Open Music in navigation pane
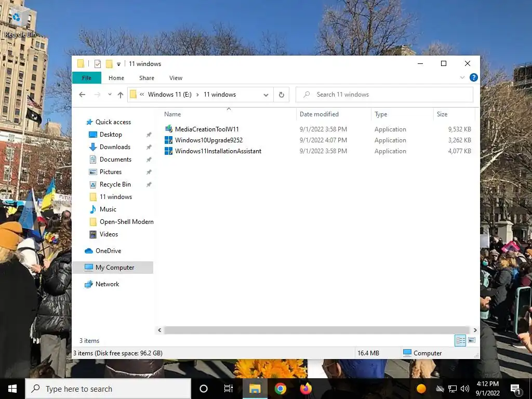This screenshot has height=399, width=532. coord(108,209)
